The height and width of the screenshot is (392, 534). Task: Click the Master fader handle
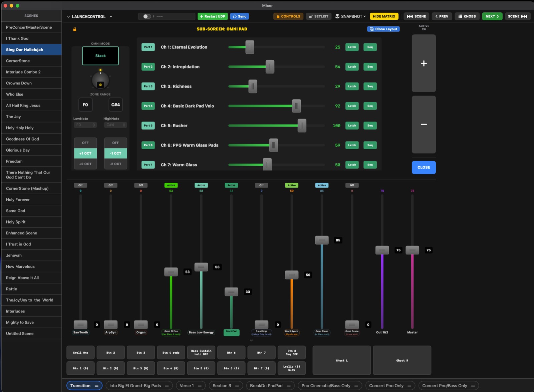[412, 250]
